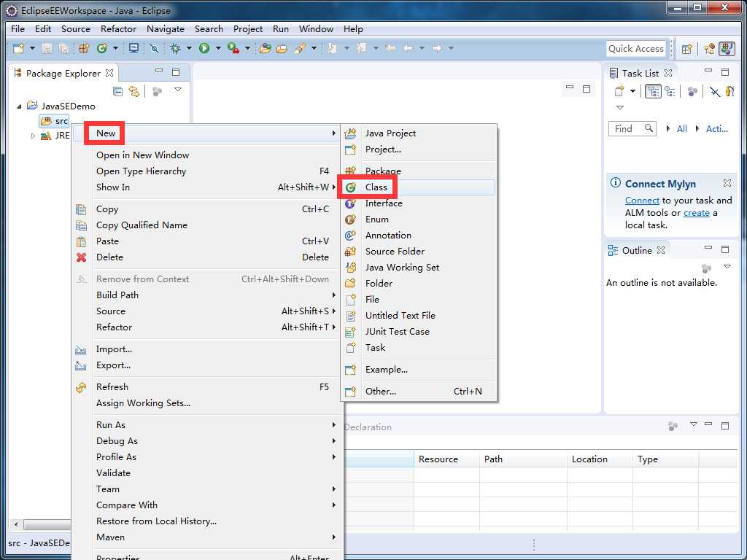Click the Acti... link in Task List
Viewport: 747px width, 560px height.
pos(716,128)
